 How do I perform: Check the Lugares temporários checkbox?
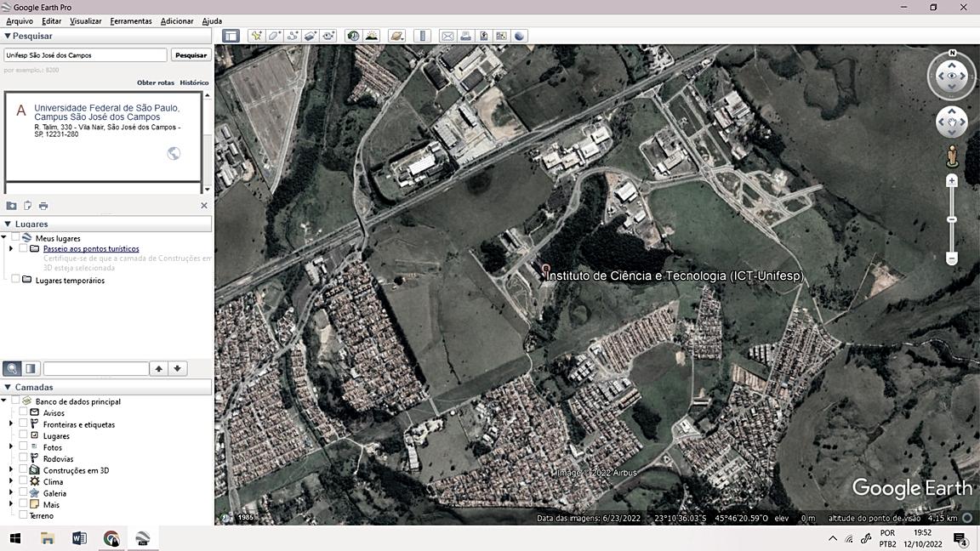[x=15, y=280]
